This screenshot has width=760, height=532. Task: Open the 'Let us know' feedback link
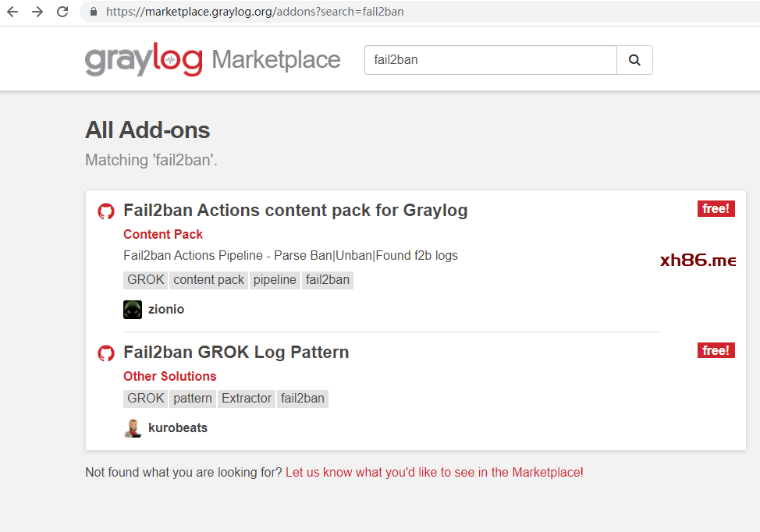click(433, 472)
